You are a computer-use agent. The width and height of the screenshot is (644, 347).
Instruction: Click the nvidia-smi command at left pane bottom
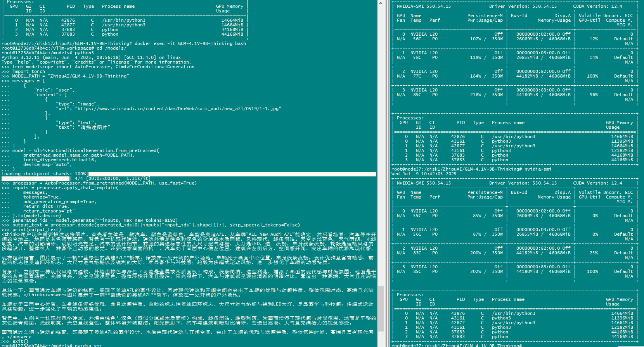pyautogui.click(x=88, y=345)
